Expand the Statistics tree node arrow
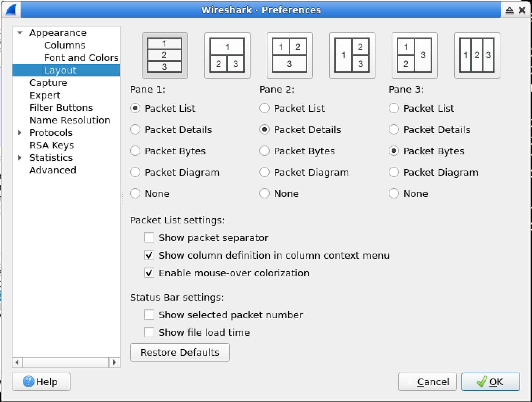Image resolution: width=532 pixels, height=402 pixels. click(20, 158)
